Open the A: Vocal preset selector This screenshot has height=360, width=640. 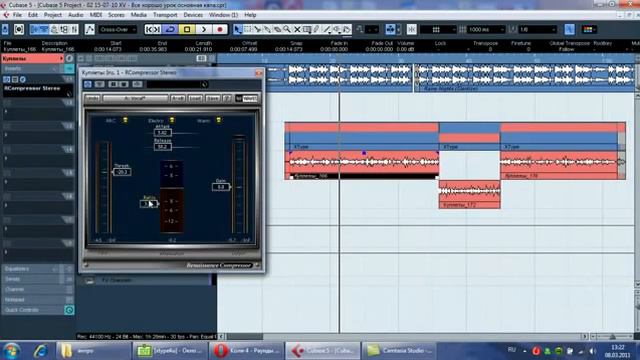[x=135, y=98]
